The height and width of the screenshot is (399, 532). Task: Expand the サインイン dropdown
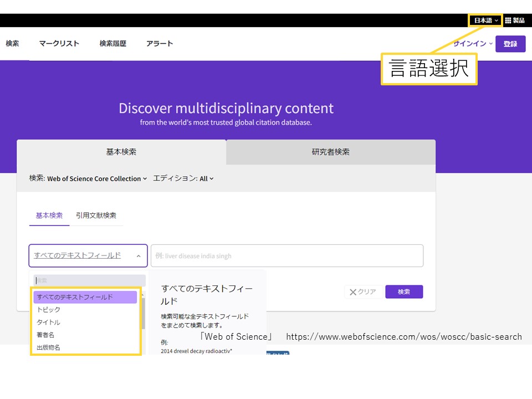(472, 44)
